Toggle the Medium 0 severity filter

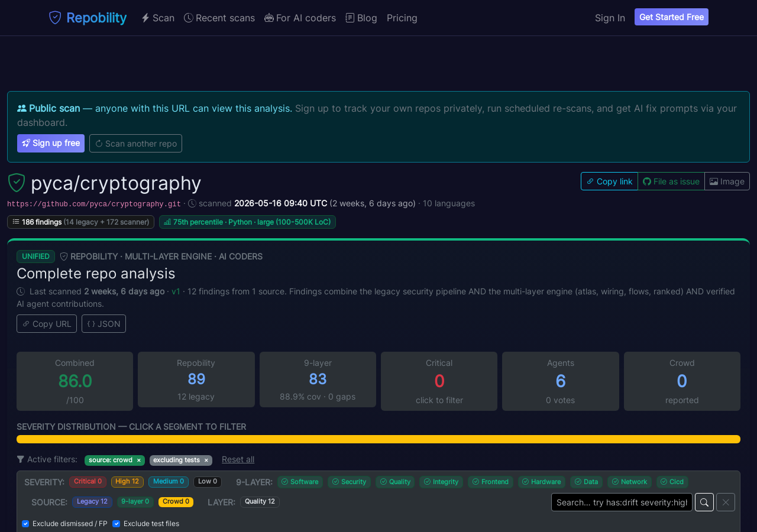pos(169,482)
